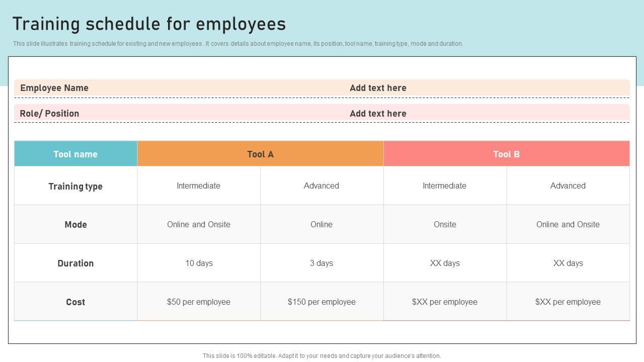
Task: Select the Intermediate cell under Tool A
Action: [198, 186]
